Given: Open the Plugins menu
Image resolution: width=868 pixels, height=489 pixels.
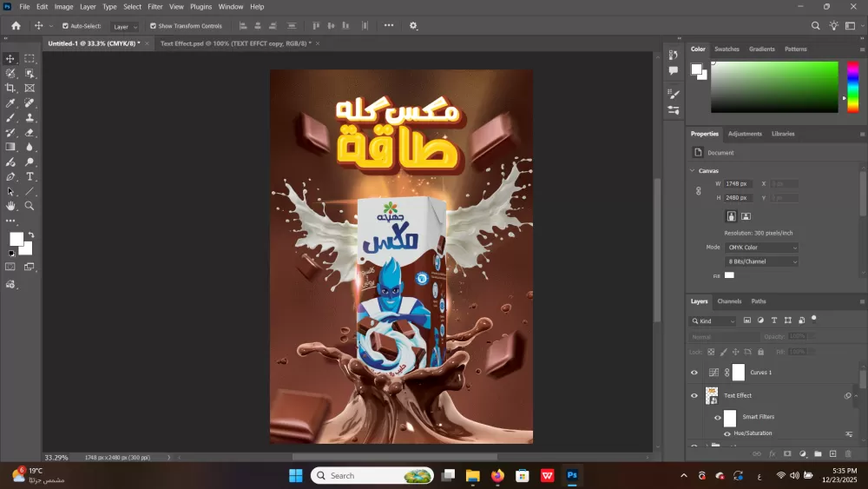Looking at the screenshot, I should 201,7.
